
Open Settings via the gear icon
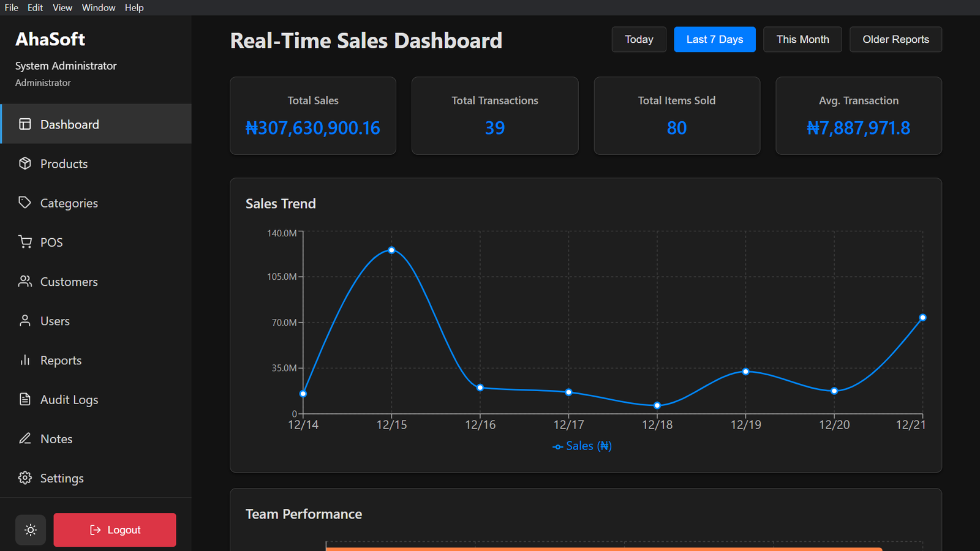point(24,478)
